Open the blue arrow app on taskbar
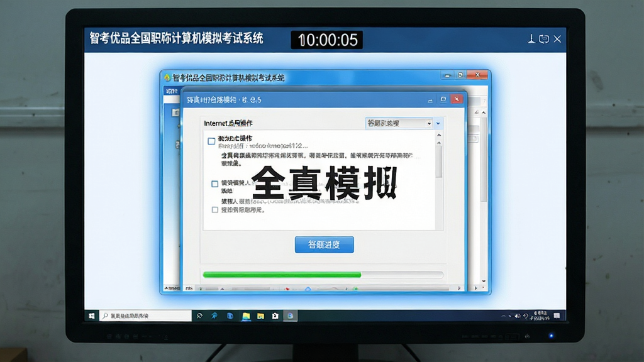The width and height of the screenshot is (644, 362). (x=214, y=315)
